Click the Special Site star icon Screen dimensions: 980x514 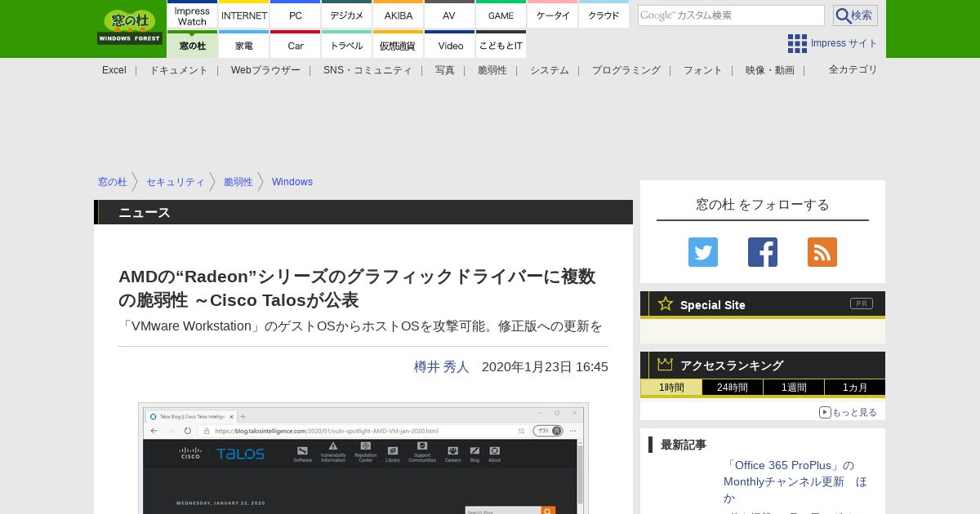666,304
